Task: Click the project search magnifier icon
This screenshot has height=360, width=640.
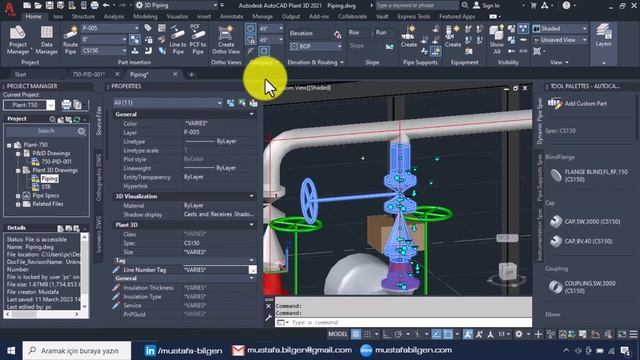Action: click(82, 131)
